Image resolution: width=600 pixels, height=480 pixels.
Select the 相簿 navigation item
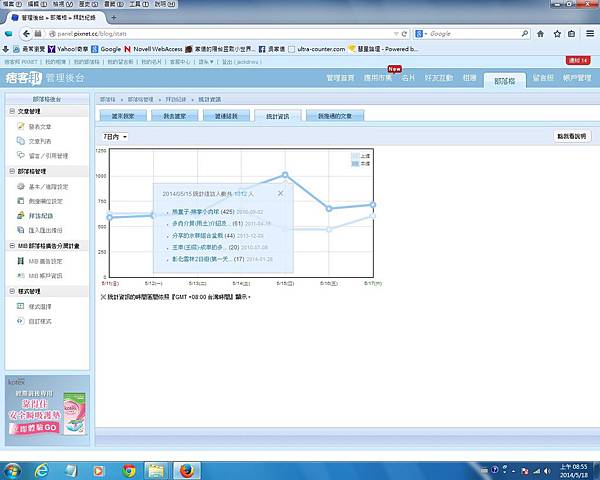pos(469,78)
